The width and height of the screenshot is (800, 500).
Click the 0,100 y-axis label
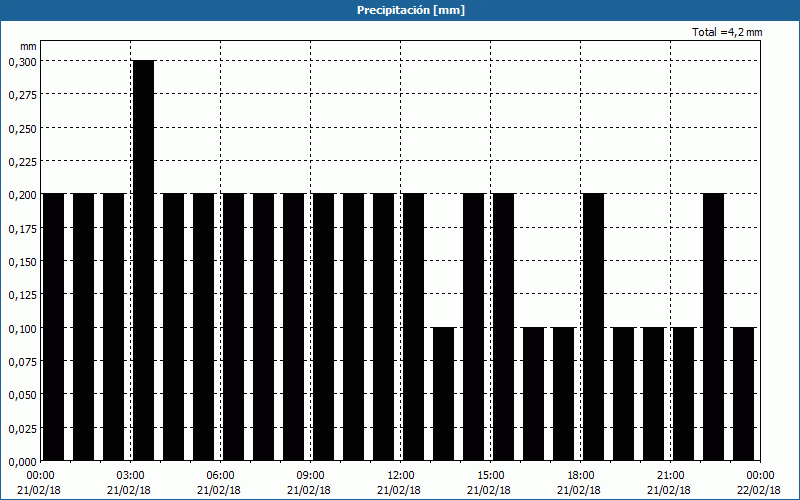[22, 328]
